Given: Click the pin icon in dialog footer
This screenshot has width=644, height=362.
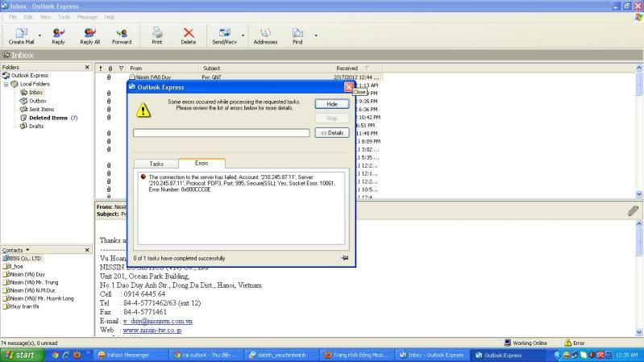Looking at the screenshot, I should pos(345,258).
